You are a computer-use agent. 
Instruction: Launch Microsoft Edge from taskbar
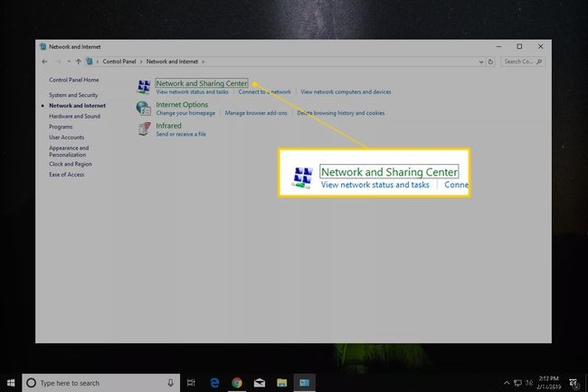(x=214, y=383)
